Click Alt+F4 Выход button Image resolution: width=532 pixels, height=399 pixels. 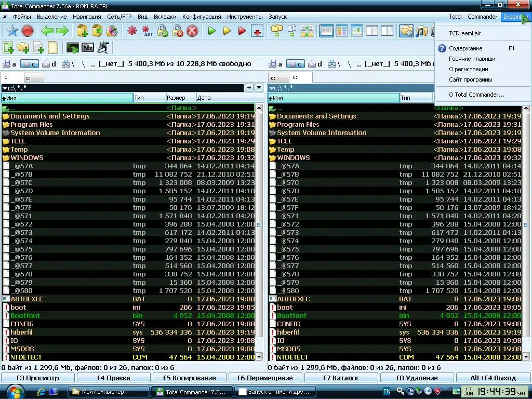coord(493,378)
